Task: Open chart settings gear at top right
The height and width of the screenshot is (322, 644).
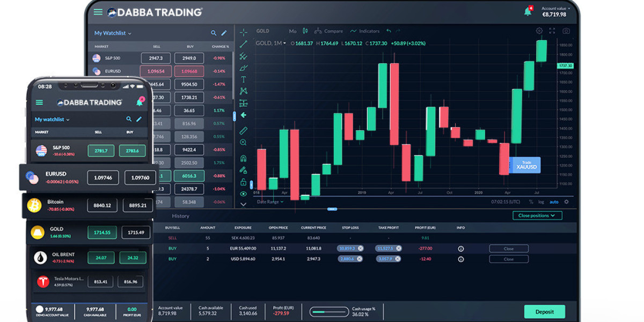Action: 539,31
